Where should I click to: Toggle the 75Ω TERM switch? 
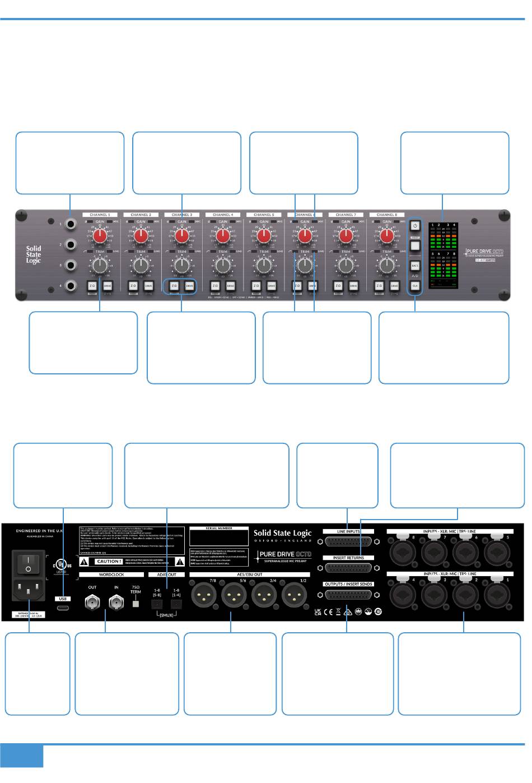(x=135, y=604)
